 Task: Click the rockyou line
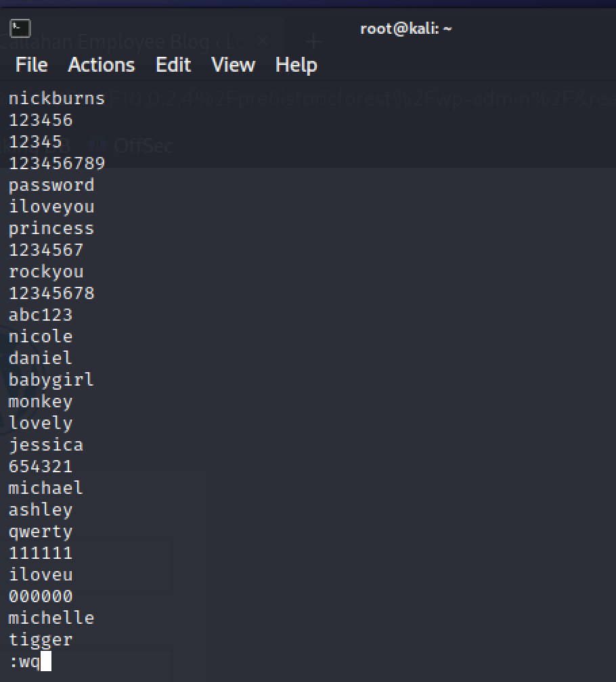(46, 272)
